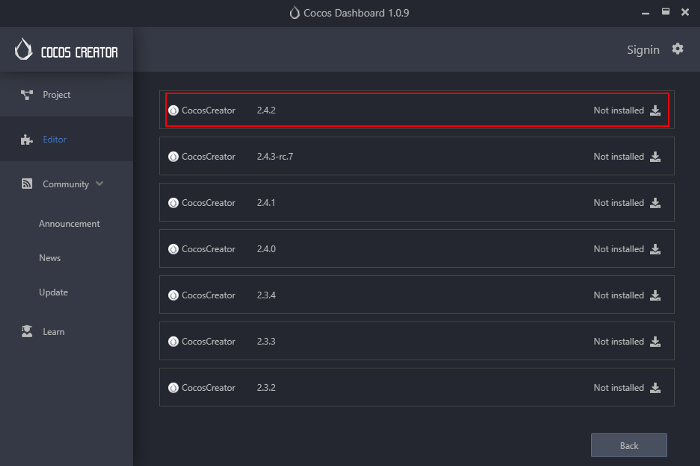Open the Project tab in sidebar
This screenshot has height=466, width=700.
[x=56, y=95]
